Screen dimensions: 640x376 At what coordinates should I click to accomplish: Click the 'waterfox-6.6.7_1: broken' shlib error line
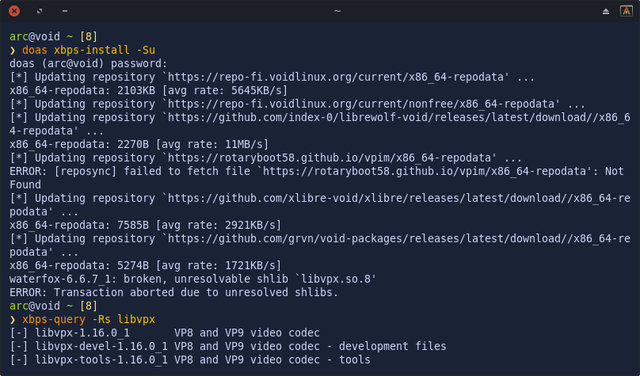[193, 279]
